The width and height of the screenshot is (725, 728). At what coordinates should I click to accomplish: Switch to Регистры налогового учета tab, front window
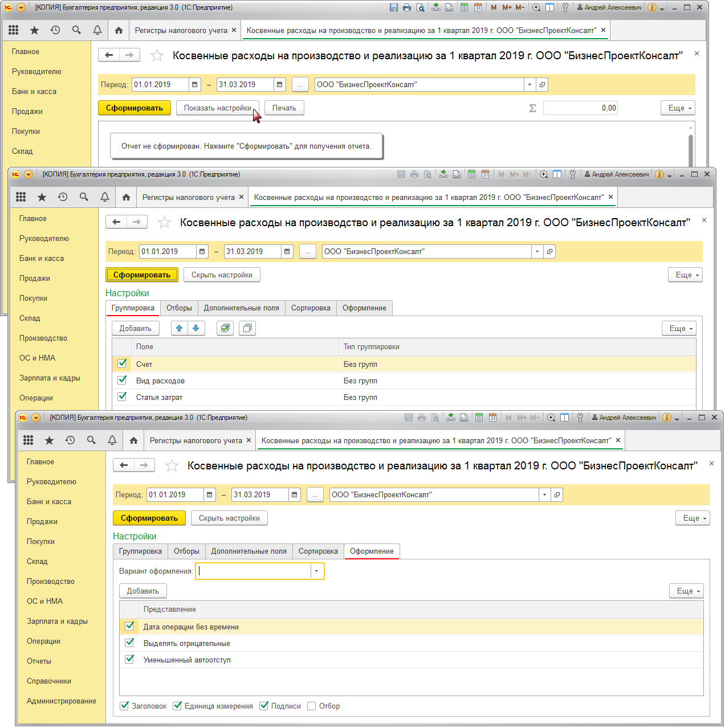(196, 440)
